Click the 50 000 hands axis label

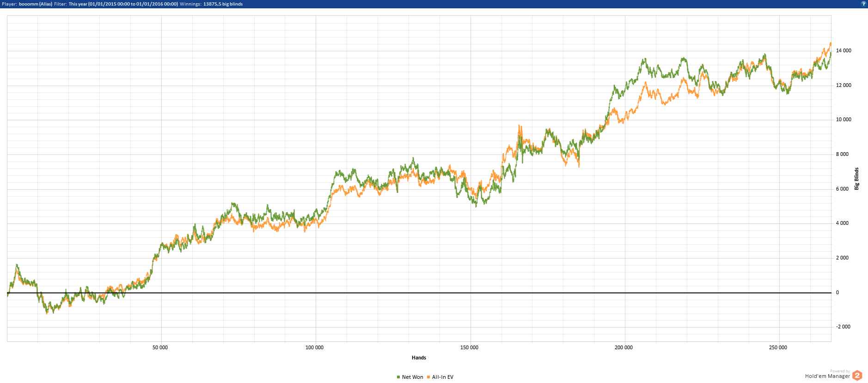tap(160, 347)
